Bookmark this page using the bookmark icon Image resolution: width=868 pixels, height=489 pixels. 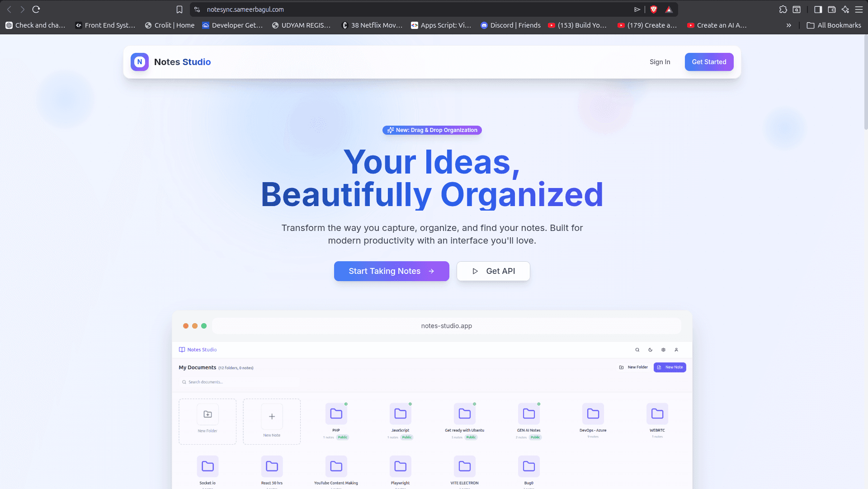[x=179, y=9]
